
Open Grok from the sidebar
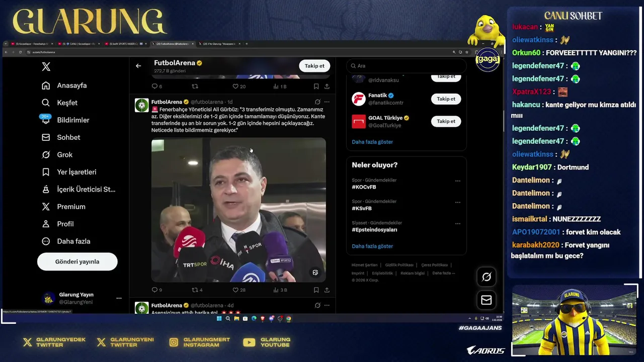(57, 155)
